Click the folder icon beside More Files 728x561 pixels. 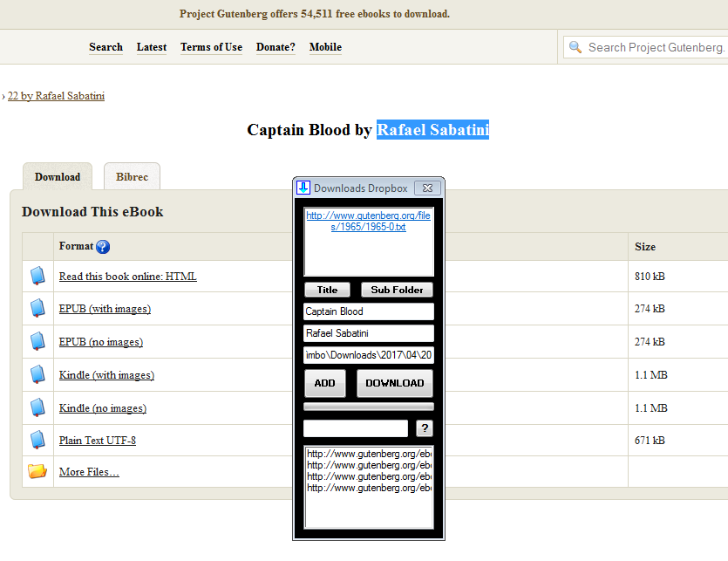click(37, 471)
